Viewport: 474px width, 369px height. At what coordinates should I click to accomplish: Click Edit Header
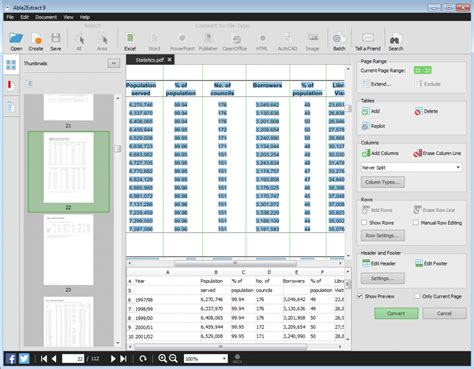point(378,263)
